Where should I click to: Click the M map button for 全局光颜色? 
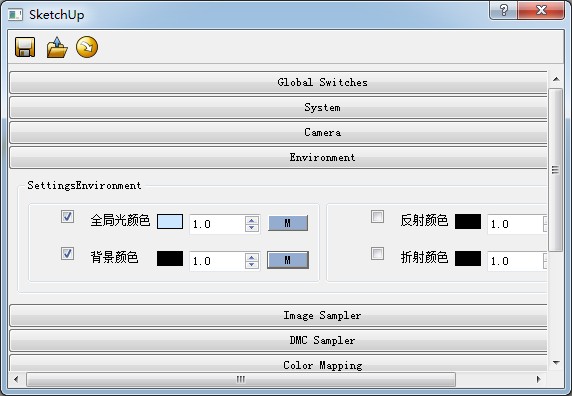[288, 223]
